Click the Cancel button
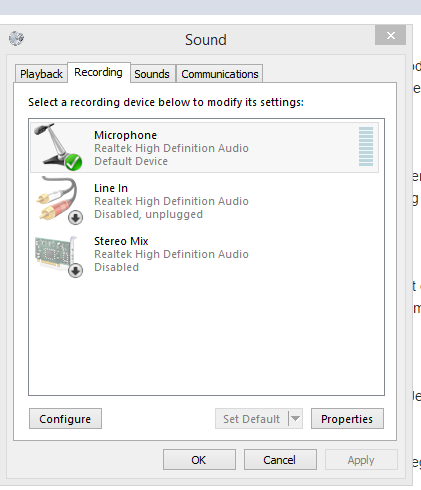This screenshot has width=421, height=490. (x=280, y=460)
